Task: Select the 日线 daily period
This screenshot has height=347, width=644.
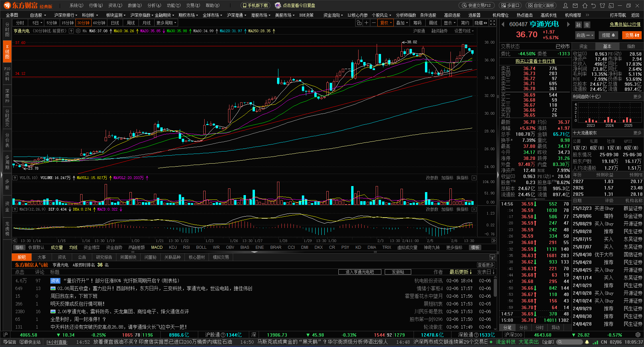Action: click(115, 23)
